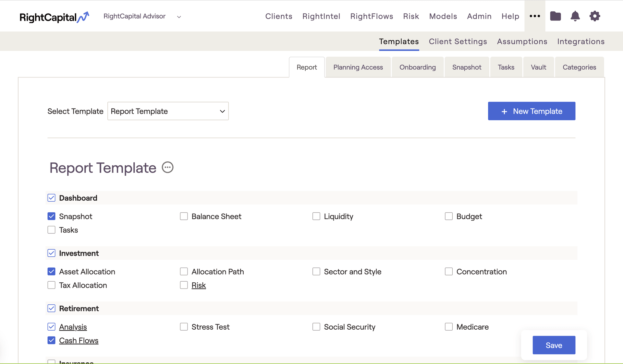Open Admin menu
Screen dimensions: 623x364
[x=479, y=16]
